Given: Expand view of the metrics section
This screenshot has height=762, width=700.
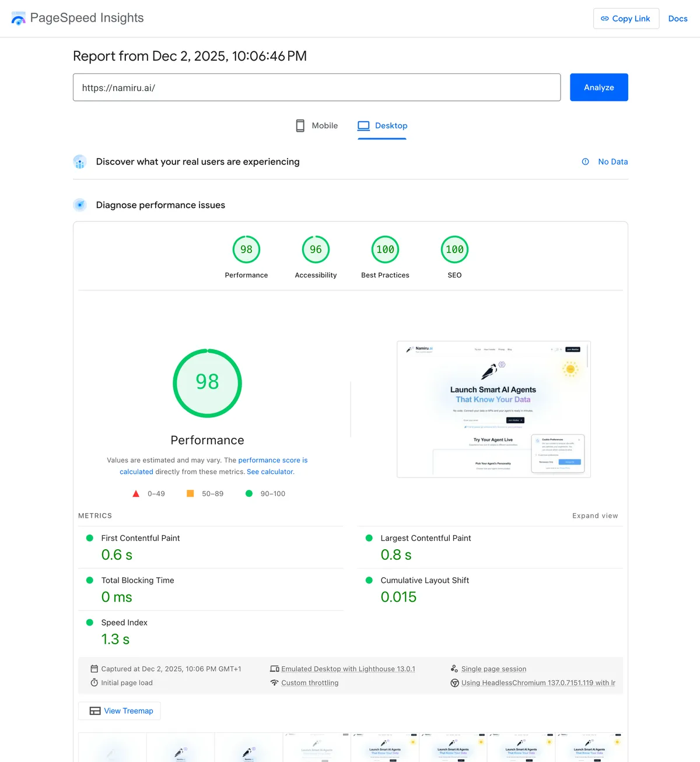Looking at the screenshot, I should 594,516.
